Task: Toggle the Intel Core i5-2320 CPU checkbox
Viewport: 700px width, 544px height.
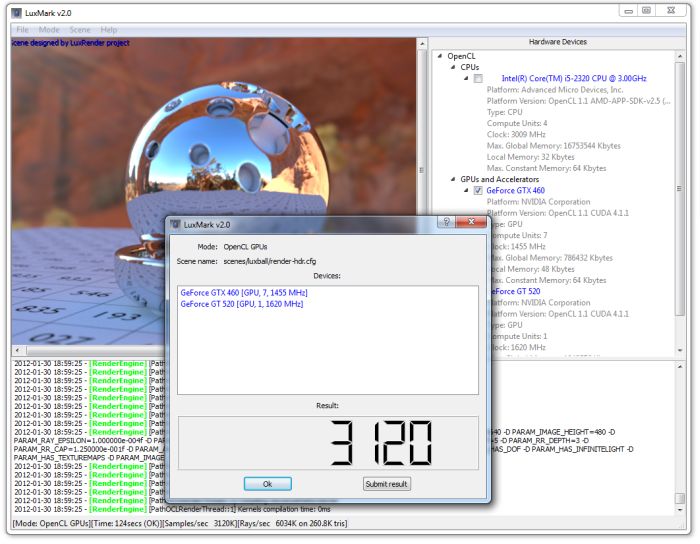Action: point(478,79)
